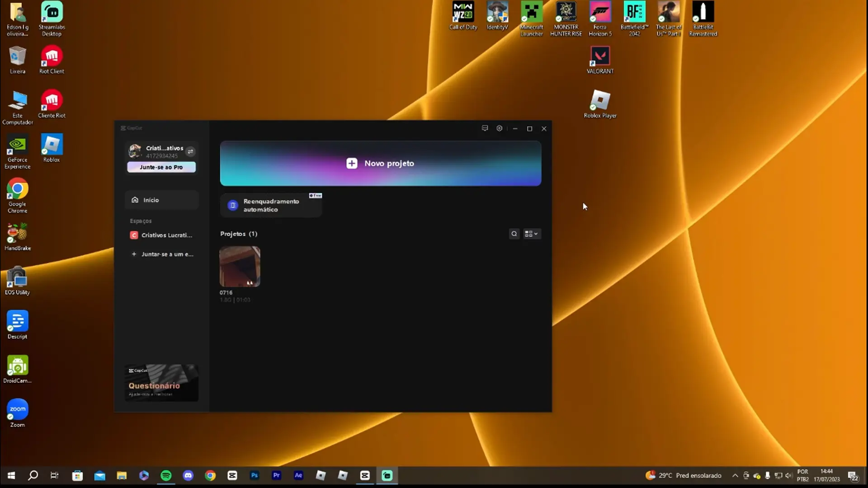Launch Spotify from the taskbar
The height and width of the screenshot is (488, 868).
click(166, 475)
